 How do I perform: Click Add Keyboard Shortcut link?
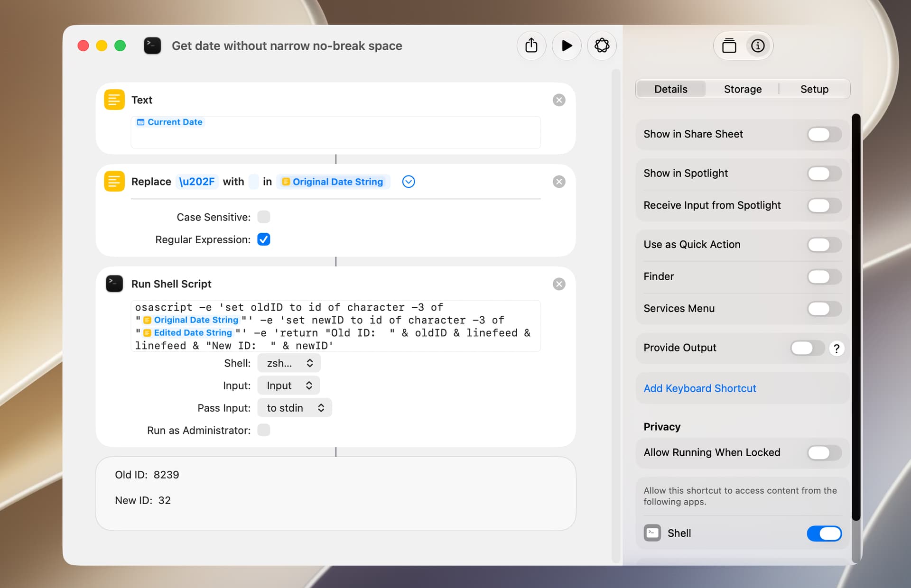click(700, 388)
